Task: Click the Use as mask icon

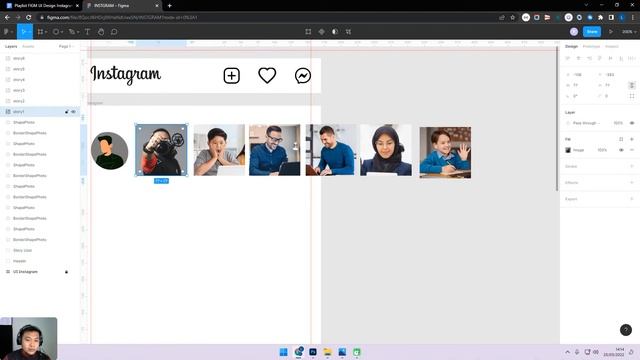Action: tap(335, 31)
